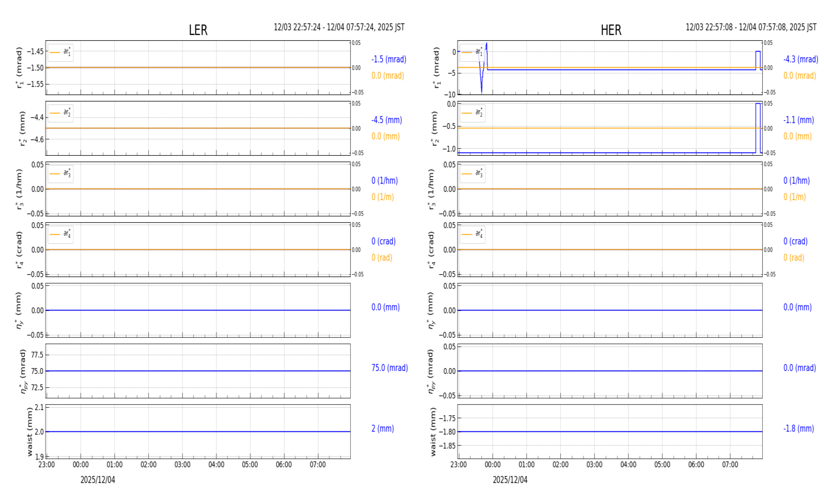Click the LER r3* (1/hm) axis label
Image resolution: width=824 pixels, height=504 pixels.
(x=20, y=189)
